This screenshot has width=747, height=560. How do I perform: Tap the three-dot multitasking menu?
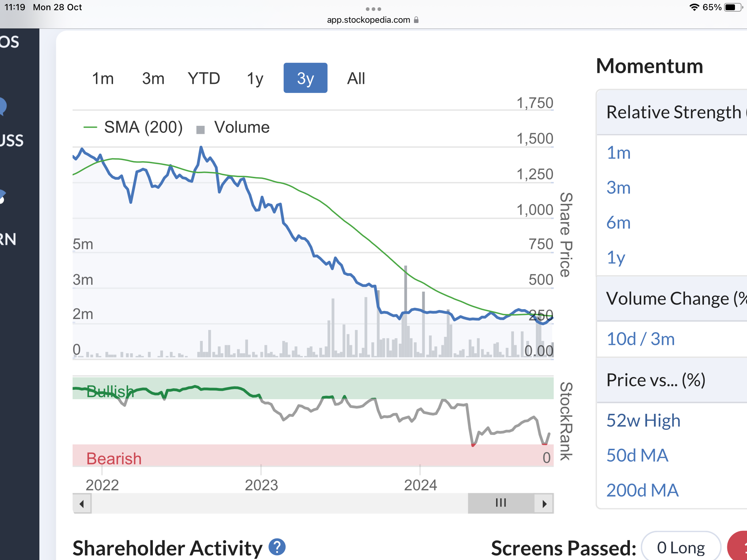pos(373,9)
